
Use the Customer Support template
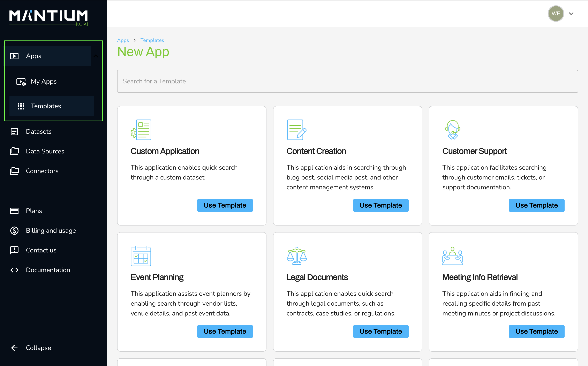(x=536, y=205)
